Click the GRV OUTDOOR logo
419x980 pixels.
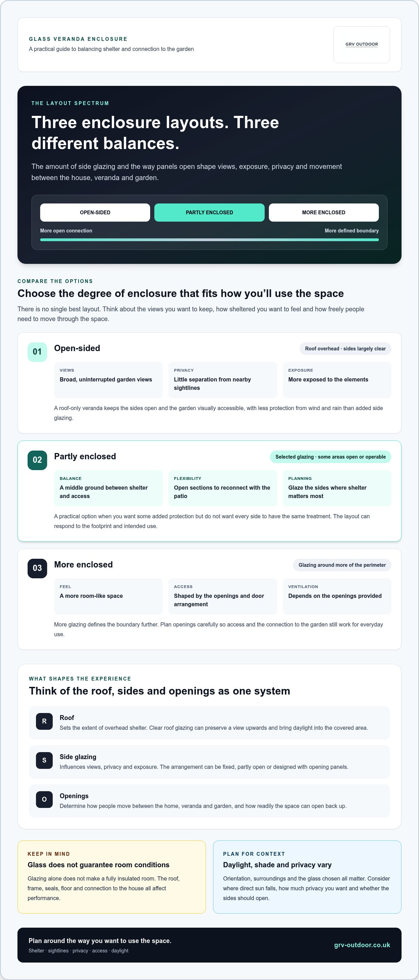tap(361, 45)
